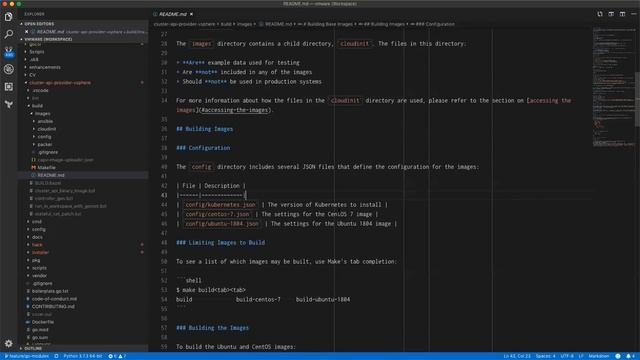
Task: Open the Extensions view in activity bar
Action: click(x=9, y=87)
